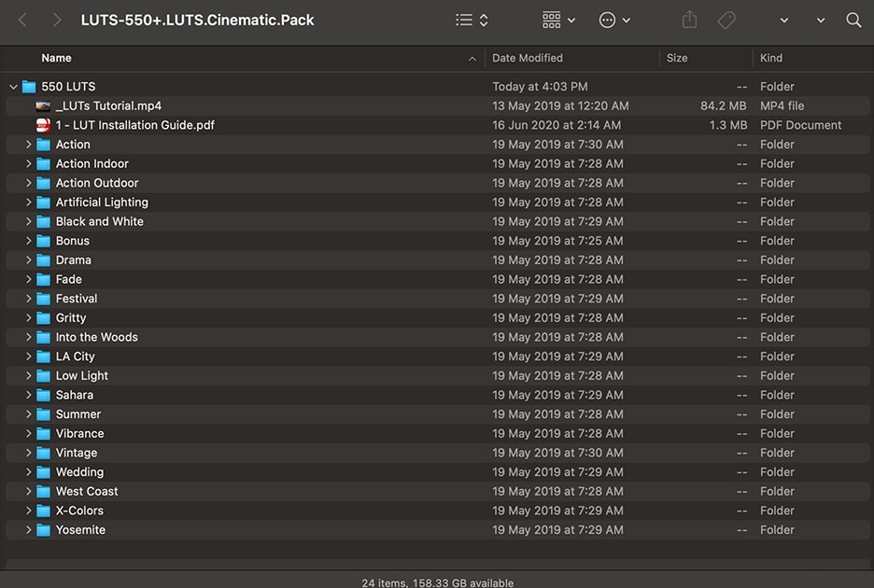The height and width of the screenshot is (588, 874).
Task: Open the list view switcher
Action: pyautogui.click(x=472, y=21)
